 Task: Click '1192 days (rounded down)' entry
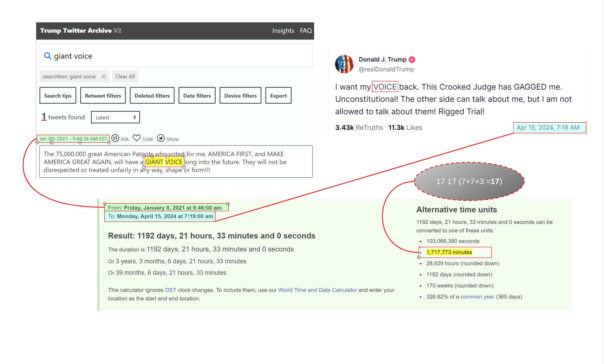tap(459, 275)
